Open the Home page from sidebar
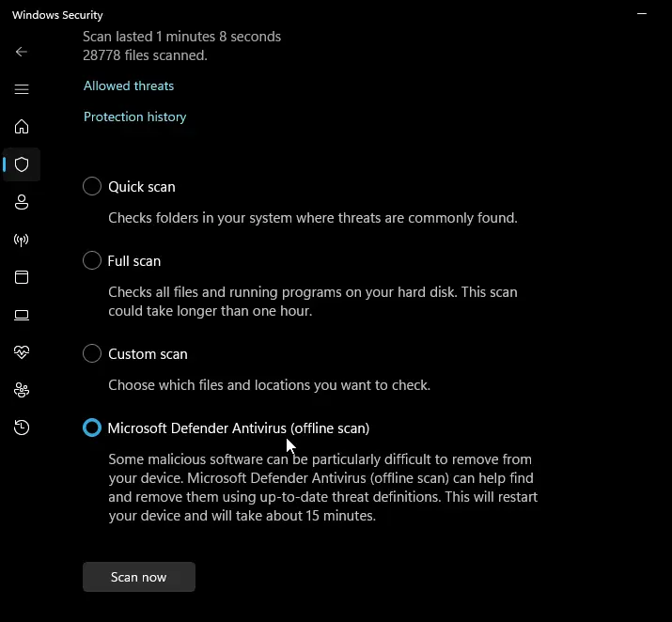 22,127
